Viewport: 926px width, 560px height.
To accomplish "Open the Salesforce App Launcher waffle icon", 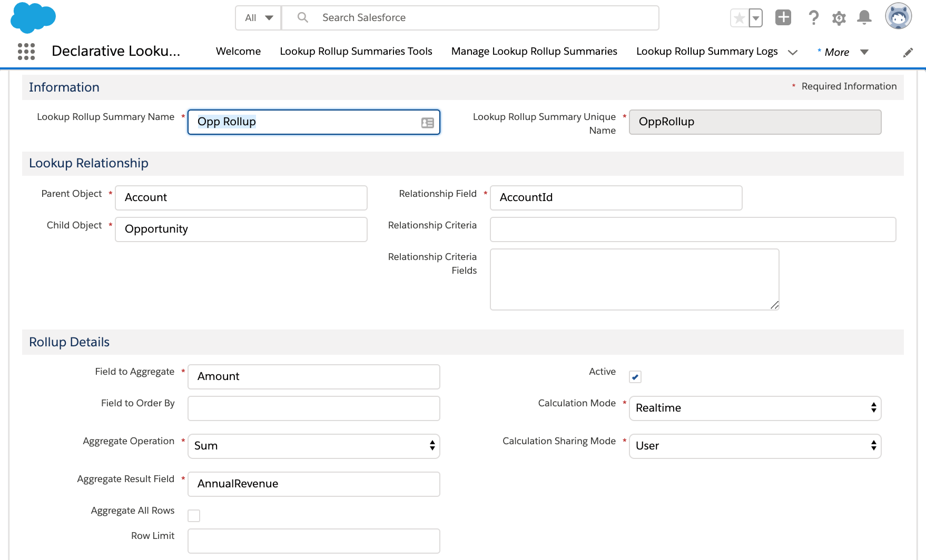I will 25,51.
